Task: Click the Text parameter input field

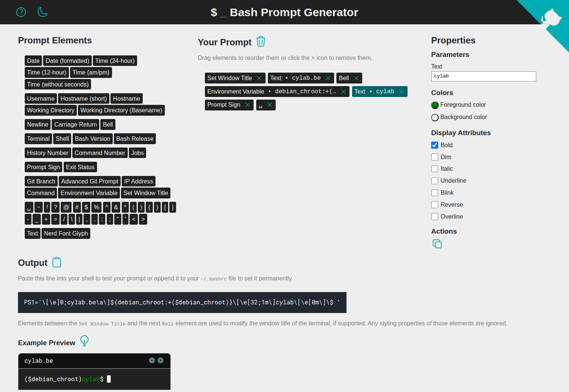Action: tap(483, 76)
